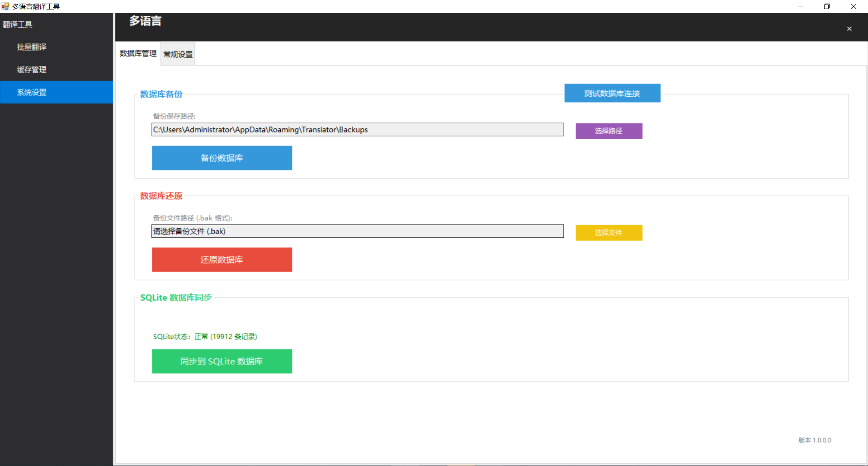
Task: Close the 多语言 panel with the X
Action: [x=849, y=28]
